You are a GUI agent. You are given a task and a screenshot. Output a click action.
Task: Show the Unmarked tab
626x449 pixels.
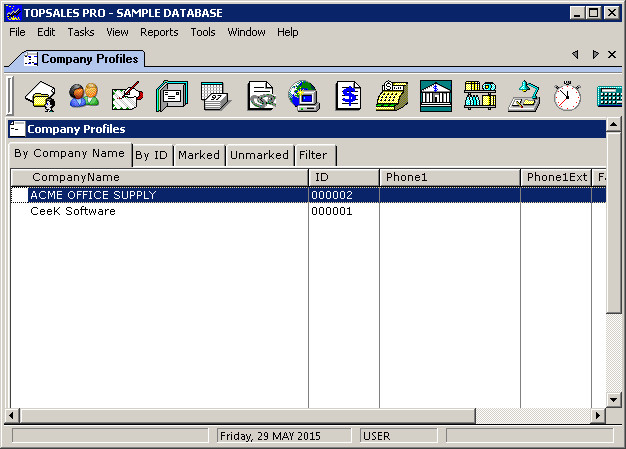[x=259, y=155]
